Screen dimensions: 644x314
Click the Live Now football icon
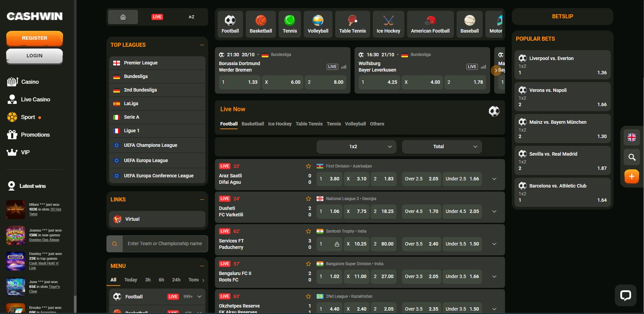coord(494,111)
